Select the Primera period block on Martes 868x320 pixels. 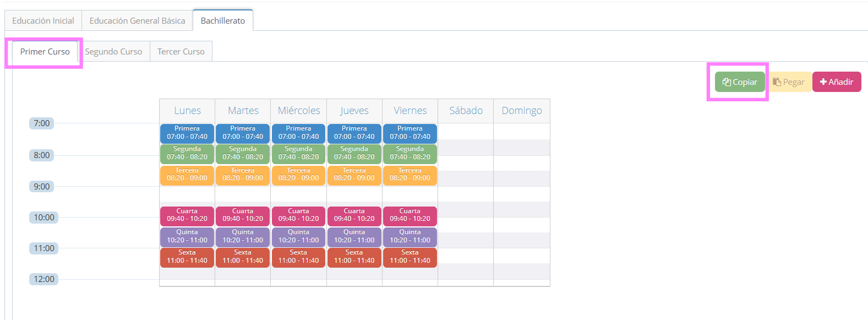point(243,133)
